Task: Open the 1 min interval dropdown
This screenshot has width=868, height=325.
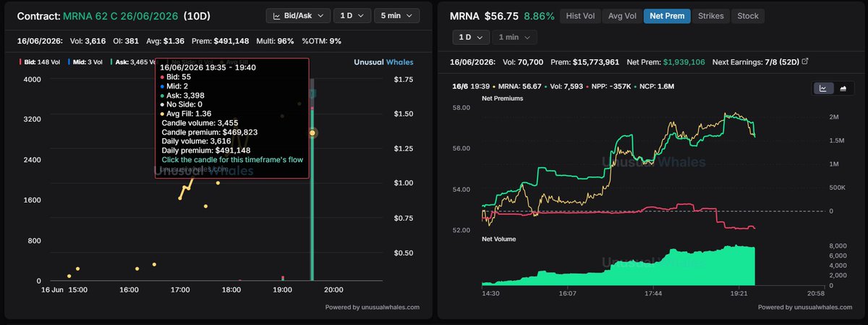Action: coord(516,37)
